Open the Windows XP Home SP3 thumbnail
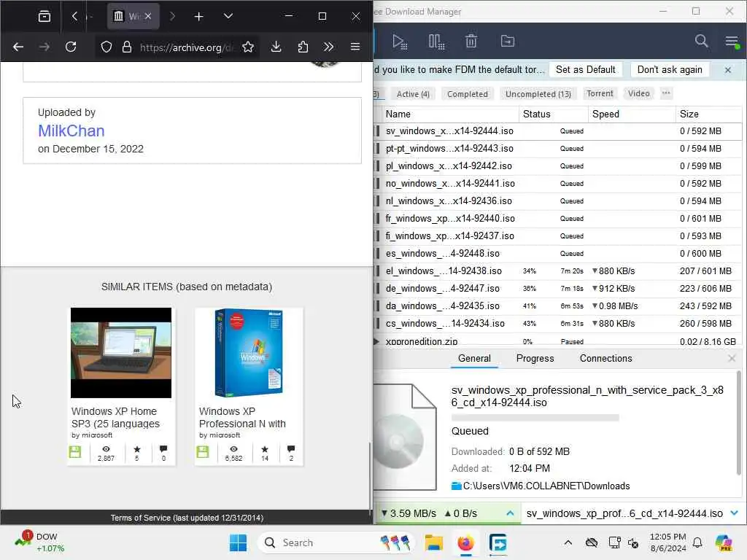 [121, 353]
